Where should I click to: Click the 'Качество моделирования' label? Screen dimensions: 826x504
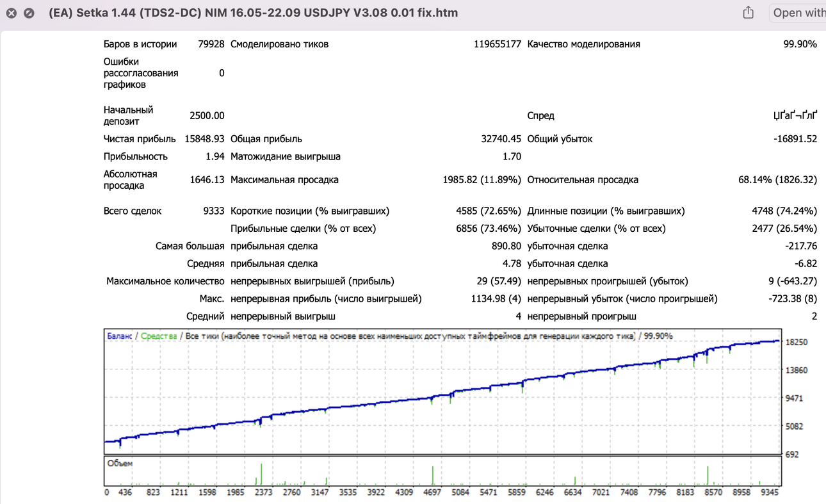[x=584, y=44]
